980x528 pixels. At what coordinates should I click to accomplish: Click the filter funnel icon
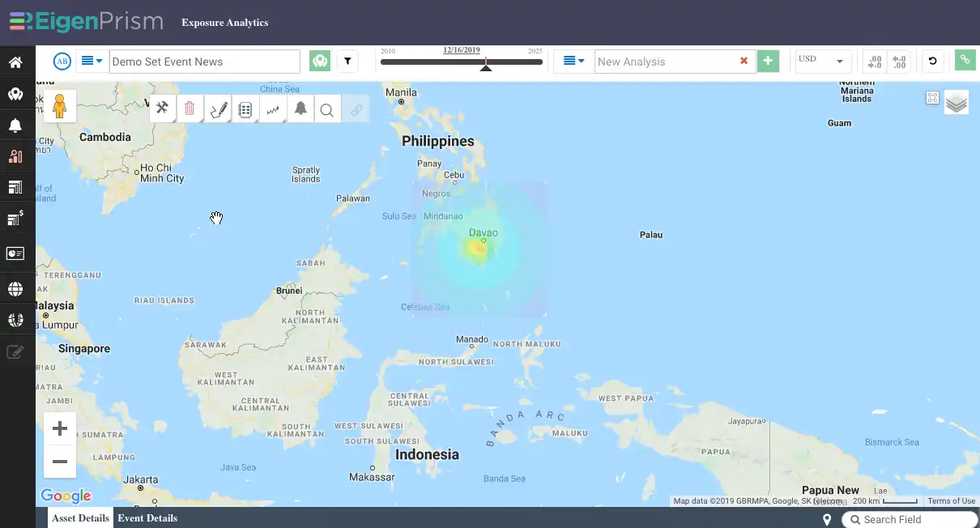pyautogui.click(x=347, y=61)
